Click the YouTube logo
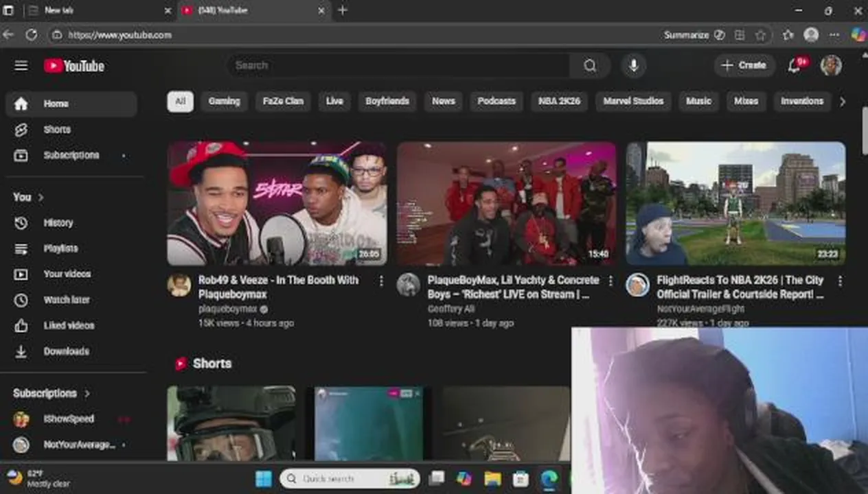The height and width of the screenshot is (494, 868). coord(74,66)
